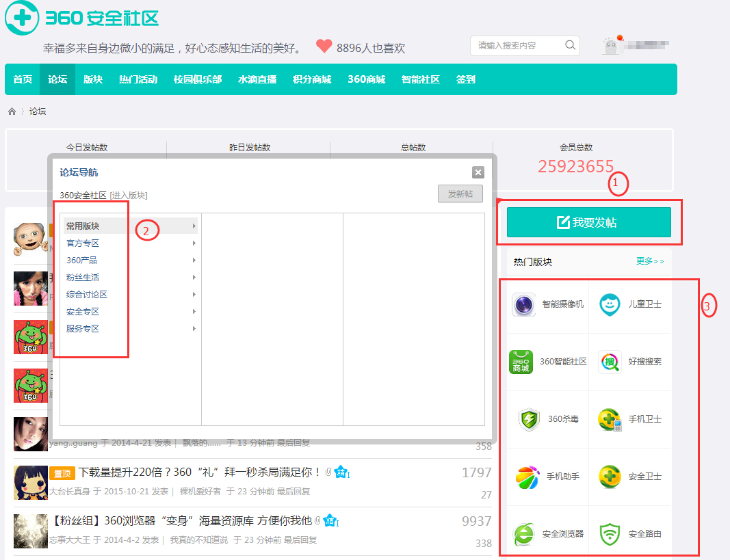This screenshot has width=730, height=560.
Task: Open the 积分商城 nav menu item
Action: [x=311, y=79]
